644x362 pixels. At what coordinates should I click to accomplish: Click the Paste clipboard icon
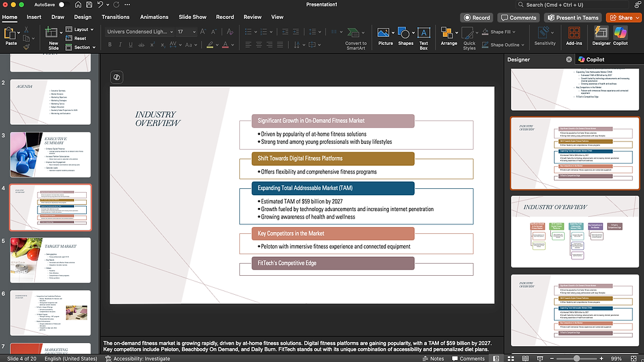10,34
